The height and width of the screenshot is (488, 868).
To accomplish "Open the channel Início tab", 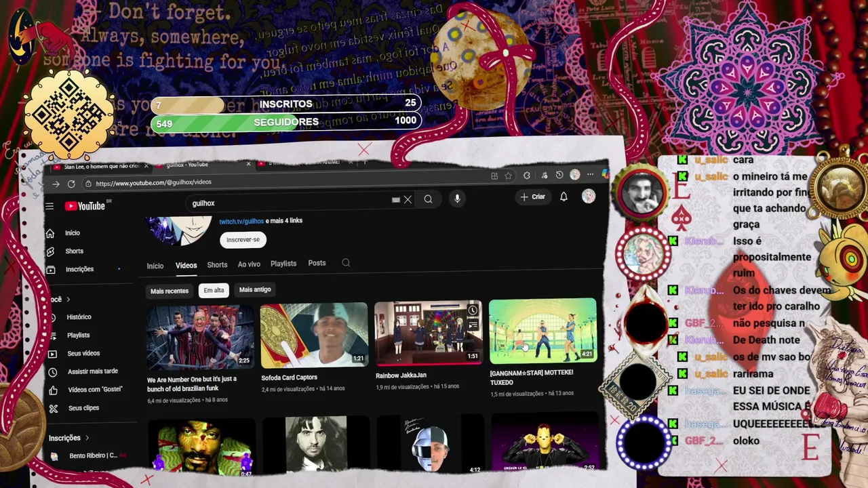I will point(155,266).
